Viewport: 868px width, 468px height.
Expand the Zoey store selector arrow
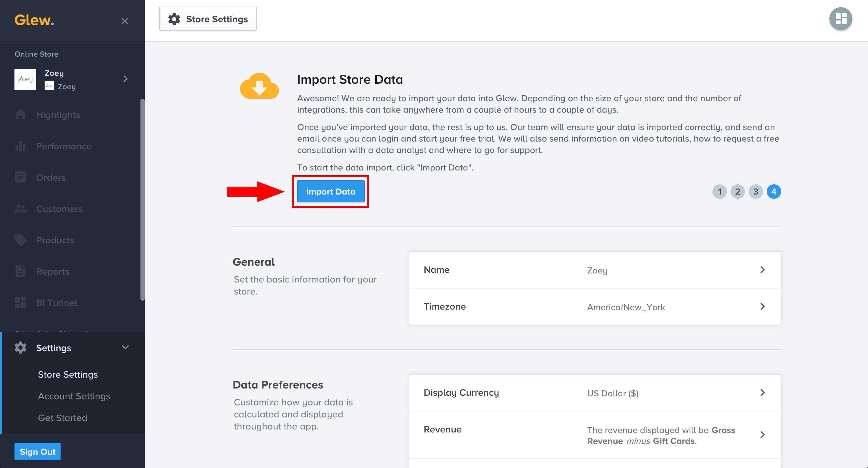click(x=125, y=79)
